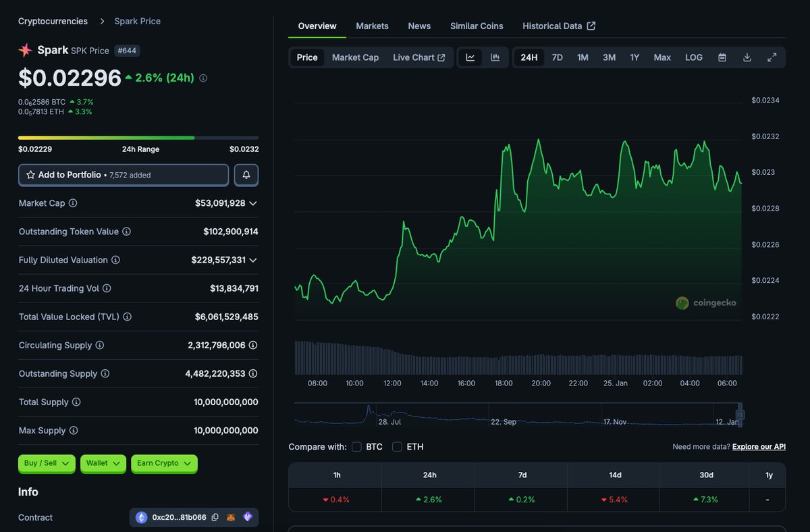Expand chart to fullscreen

point(772,57)
